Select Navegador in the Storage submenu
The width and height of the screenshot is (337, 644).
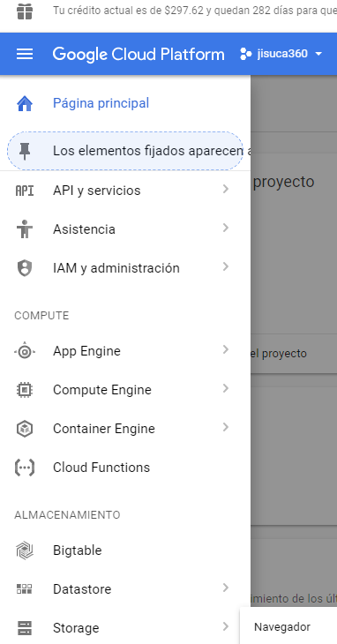(282, 626)
